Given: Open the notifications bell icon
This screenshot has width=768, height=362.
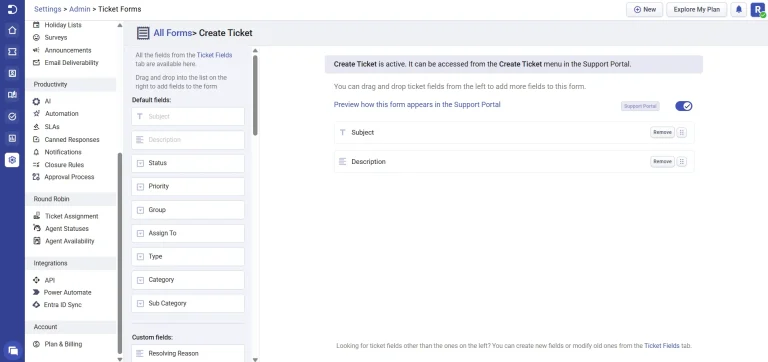Looking at the screenshot, I should click(739, 9).
